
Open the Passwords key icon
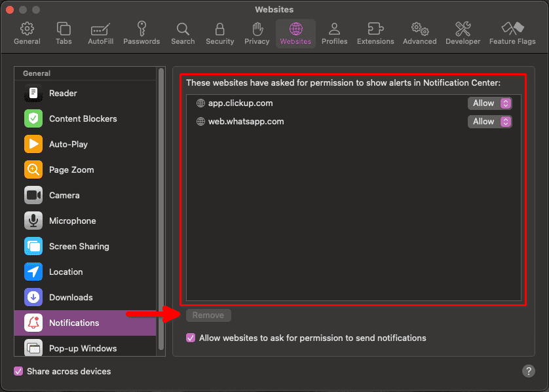(x=142, y=33)
